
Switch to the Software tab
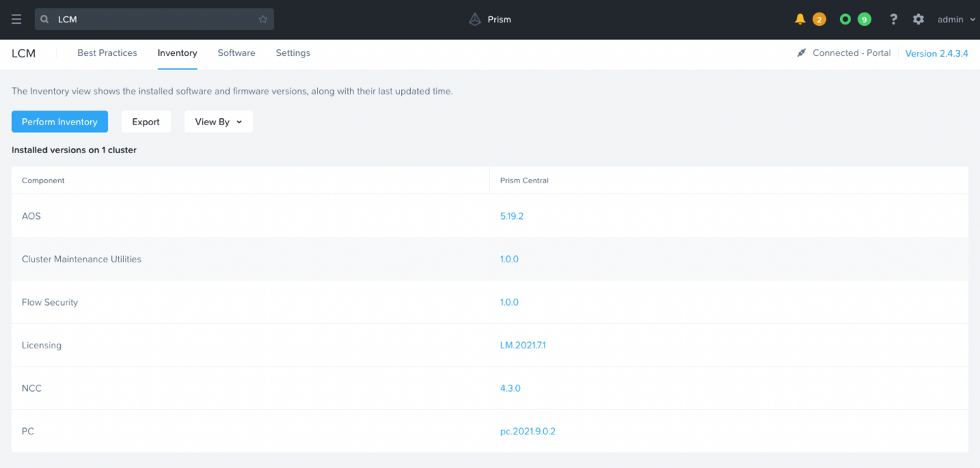pyautogui.click(x=237, y=52)
